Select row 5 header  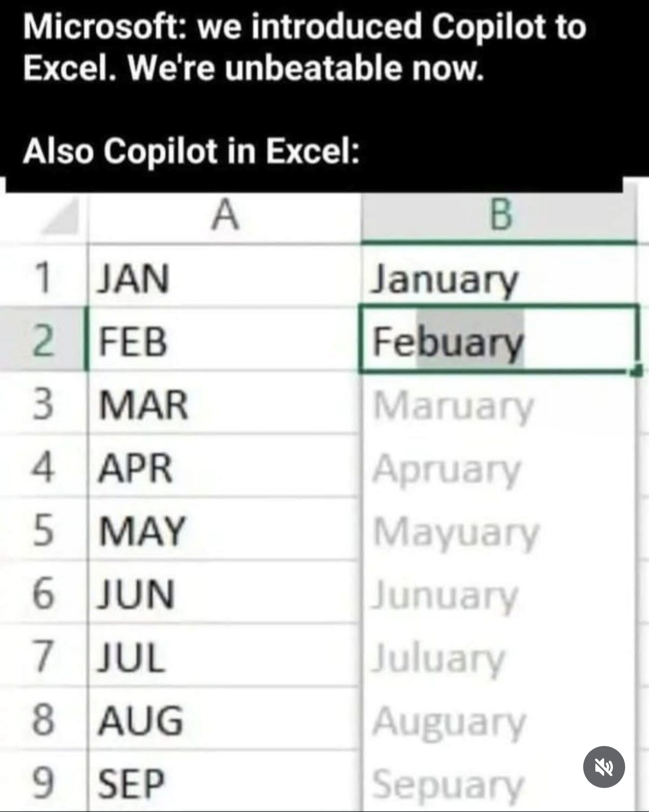[43, 530]
